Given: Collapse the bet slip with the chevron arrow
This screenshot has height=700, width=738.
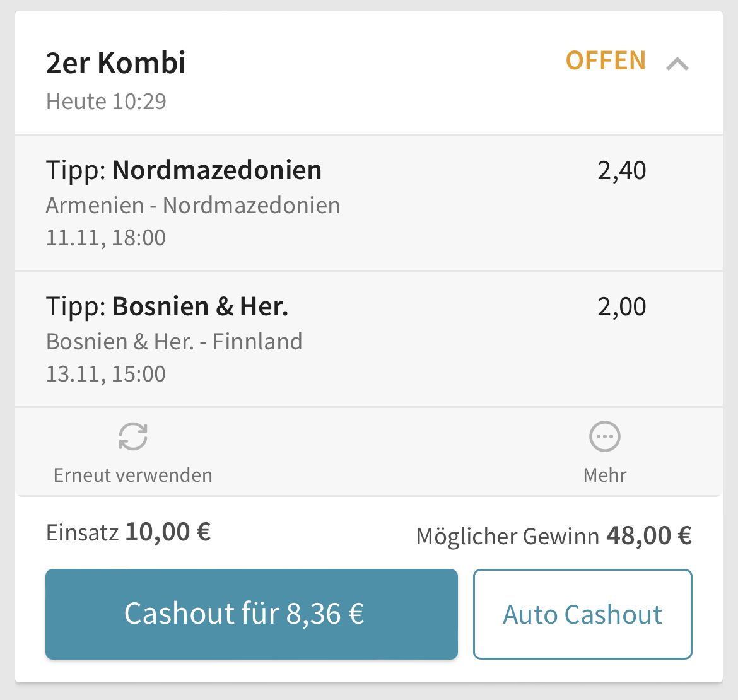Looking at the screenshot, I should [677, 64].
